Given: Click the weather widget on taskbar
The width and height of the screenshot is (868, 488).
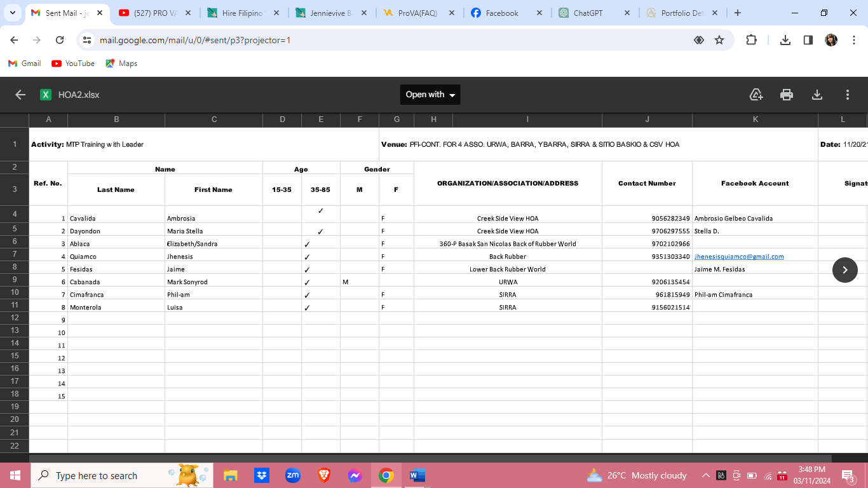Looking at the screenshot, I should [637, 475].
